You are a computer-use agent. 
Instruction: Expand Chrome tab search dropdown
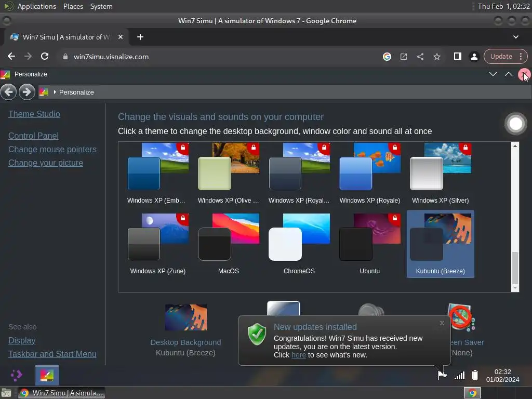[516, 37]
